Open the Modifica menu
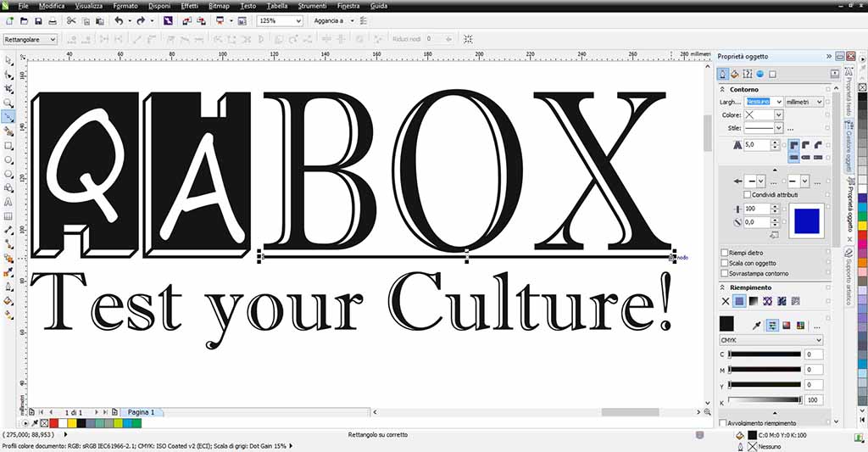868x452 pixels. point(52,6)
